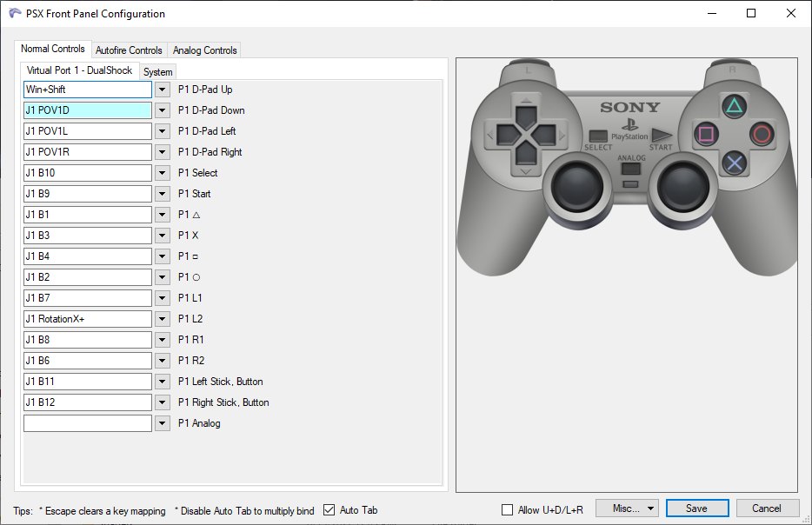The image size is (812, 525).
Task: Click the Triangle button on the controller image
Action: tap(735, 104)
